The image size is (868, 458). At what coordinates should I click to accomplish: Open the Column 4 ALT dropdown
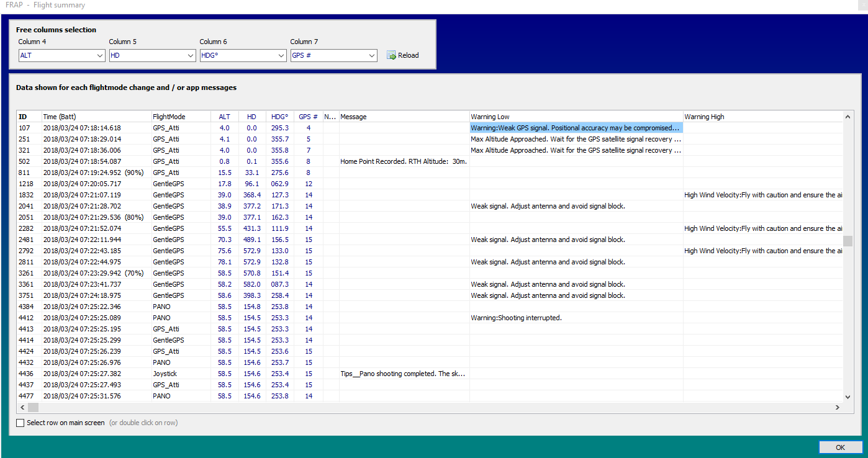click(x=62, y=55)
